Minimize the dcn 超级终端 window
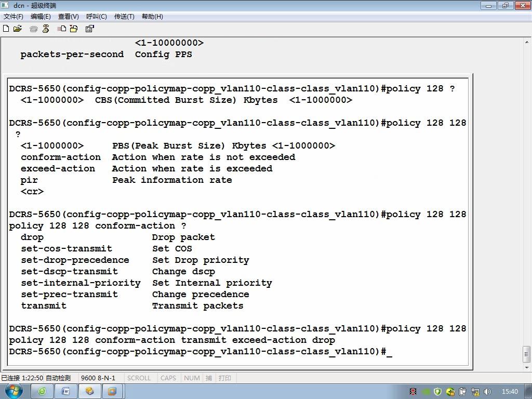The image size is (532, 399). point(489,5)
